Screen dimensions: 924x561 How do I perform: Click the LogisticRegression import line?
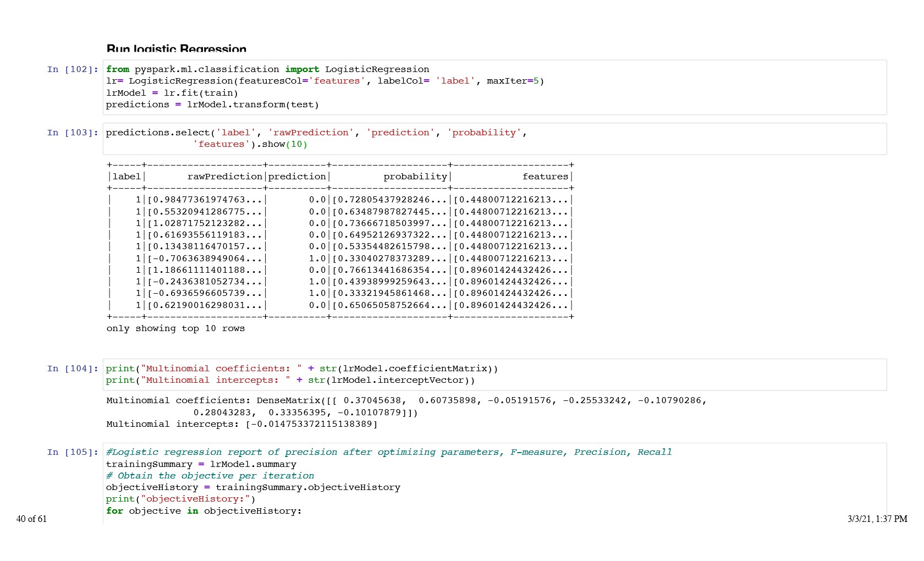[x=267, y=69]
